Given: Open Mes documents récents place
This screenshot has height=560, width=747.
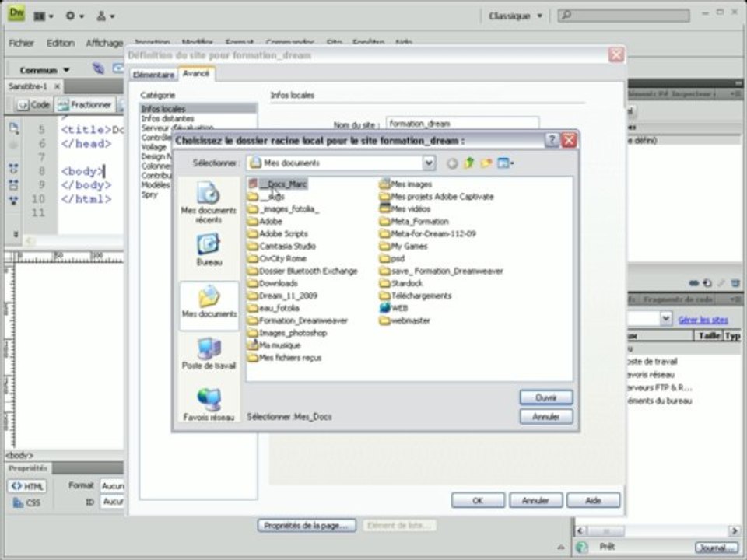Looking at the screenshot, I should [x=209, y=202].
